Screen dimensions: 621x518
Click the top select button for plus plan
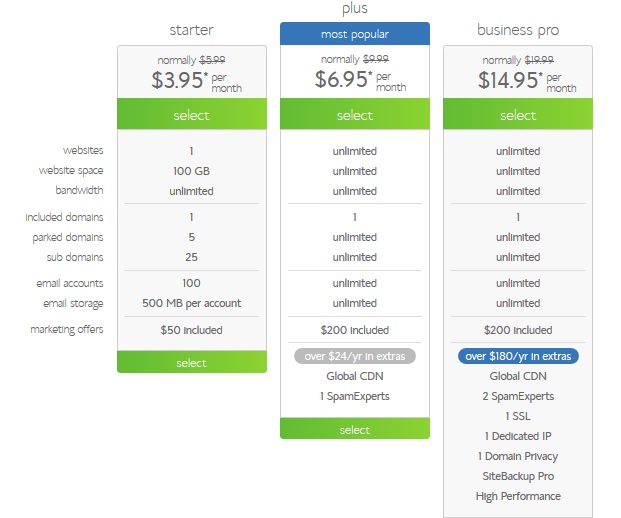click(x=354, y=115)
